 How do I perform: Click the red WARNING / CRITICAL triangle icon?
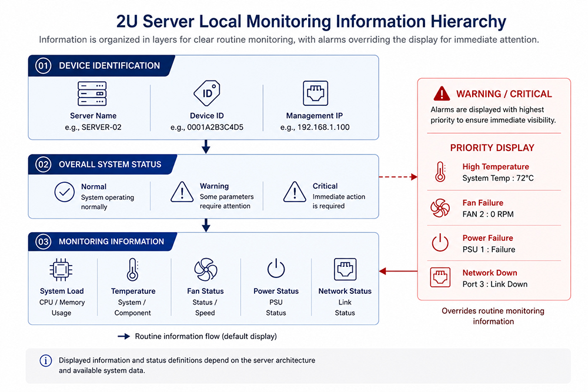click(442, 93)
